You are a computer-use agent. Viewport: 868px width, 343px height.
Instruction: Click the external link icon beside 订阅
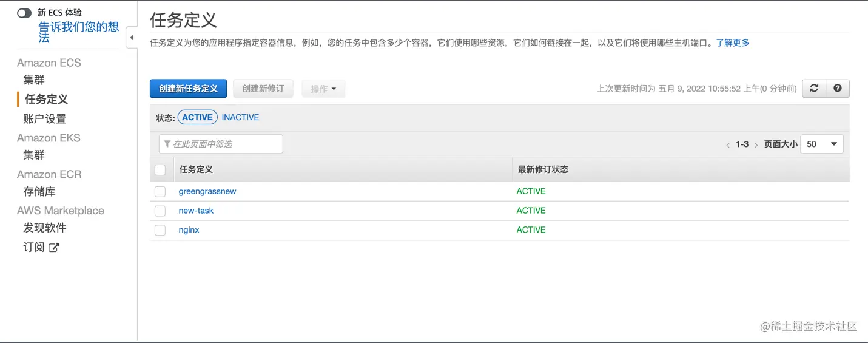pyautogui.click(x=54, y=247)
